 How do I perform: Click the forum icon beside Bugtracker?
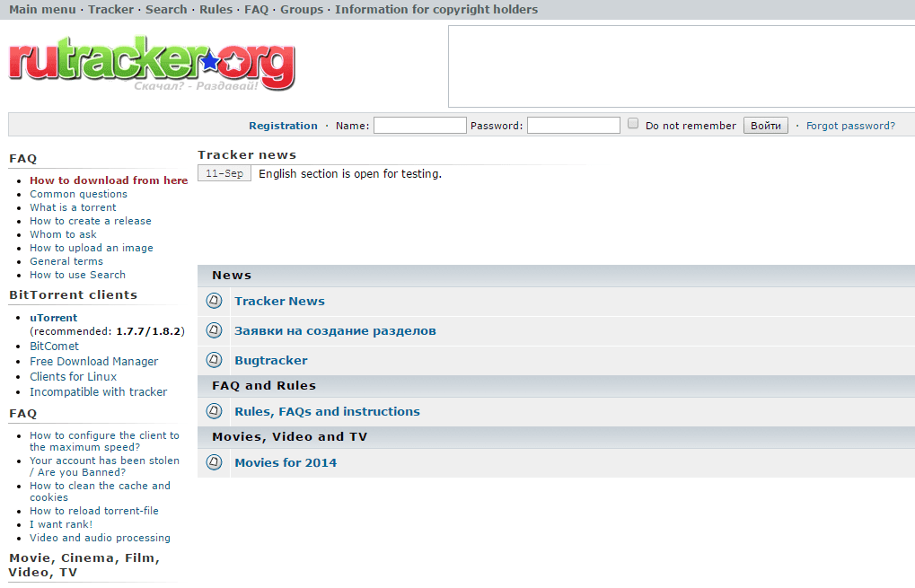tap(215, 360)
